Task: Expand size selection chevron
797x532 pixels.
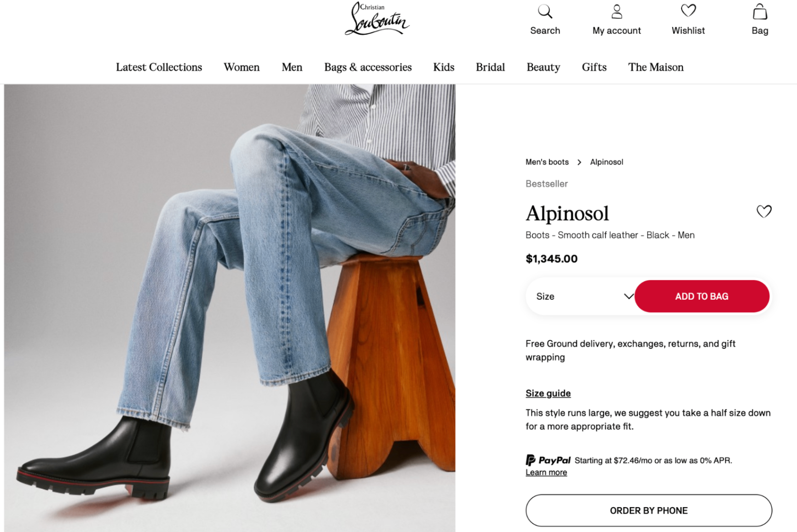Action: [x=629, y=296]
